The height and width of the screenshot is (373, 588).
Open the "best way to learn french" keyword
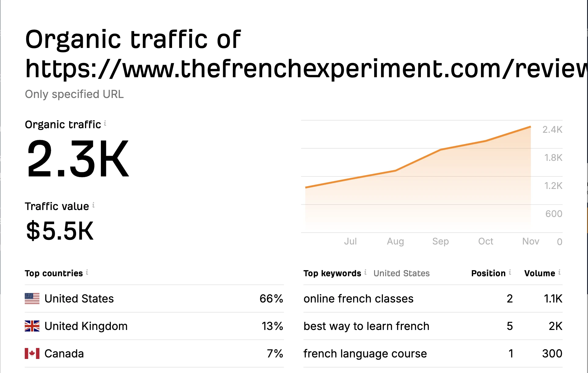pos(366,326)
